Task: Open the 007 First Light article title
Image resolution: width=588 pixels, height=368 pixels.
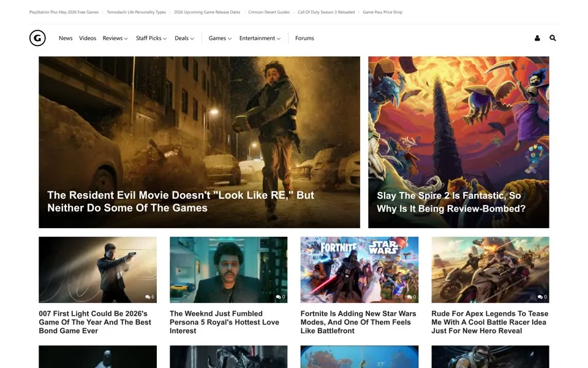Action: (95, 322)
